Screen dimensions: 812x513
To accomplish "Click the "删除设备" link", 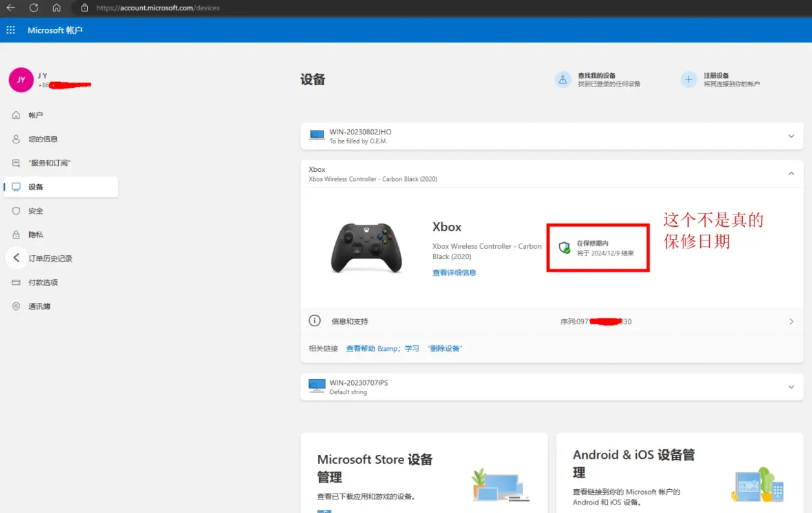I will coord(445,348).
